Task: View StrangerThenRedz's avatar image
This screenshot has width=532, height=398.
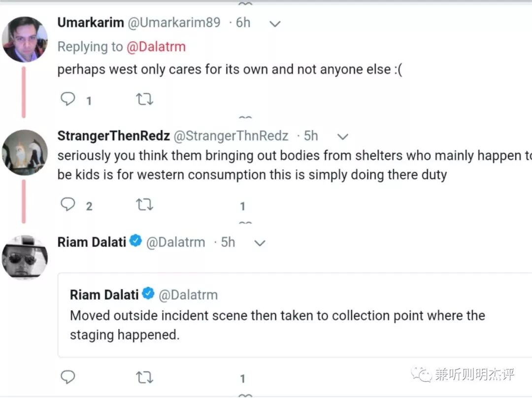Action: point(25,153)
